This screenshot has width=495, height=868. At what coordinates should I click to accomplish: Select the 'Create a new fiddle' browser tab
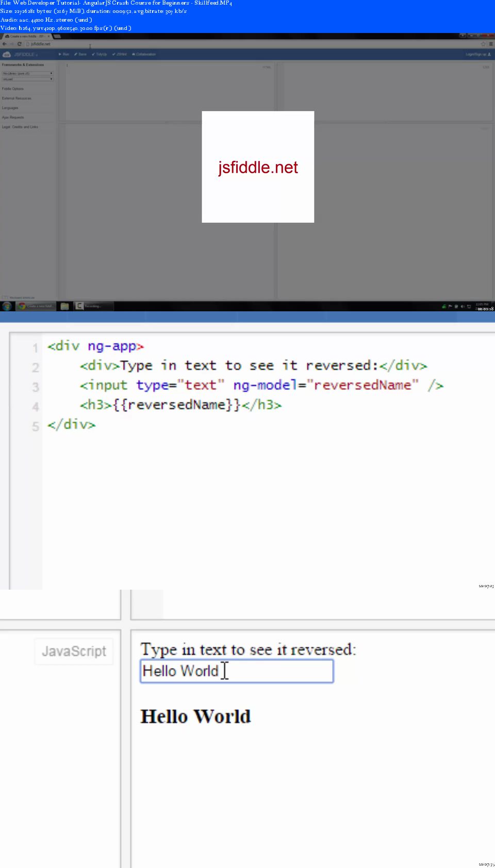point(27,37)
